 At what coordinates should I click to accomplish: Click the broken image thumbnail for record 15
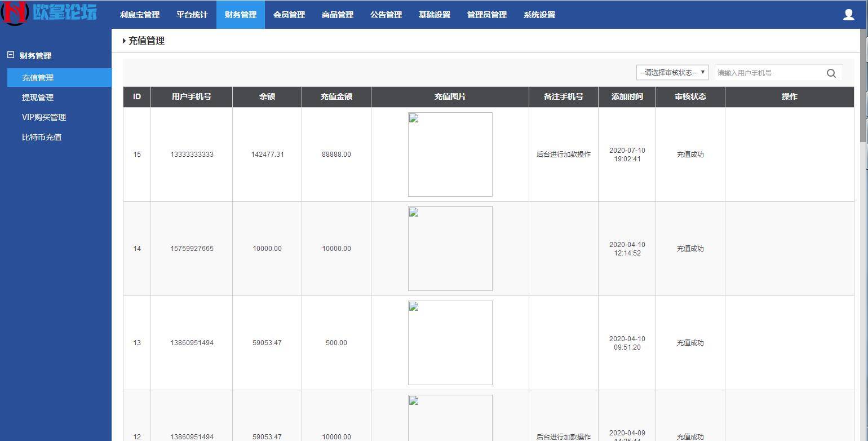coord(450,154)
